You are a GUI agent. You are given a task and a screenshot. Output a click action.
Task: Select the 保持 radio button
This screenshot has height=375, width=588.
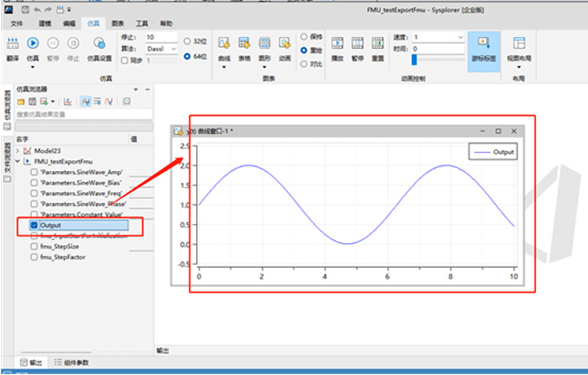pos(304,37)
